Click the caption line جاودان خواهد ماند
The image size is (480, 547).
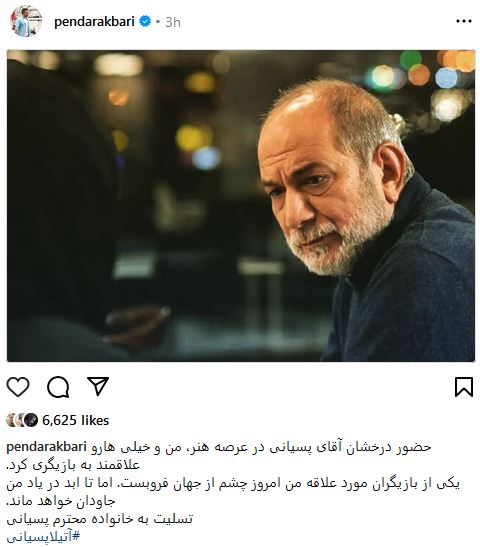coord(61,501)
